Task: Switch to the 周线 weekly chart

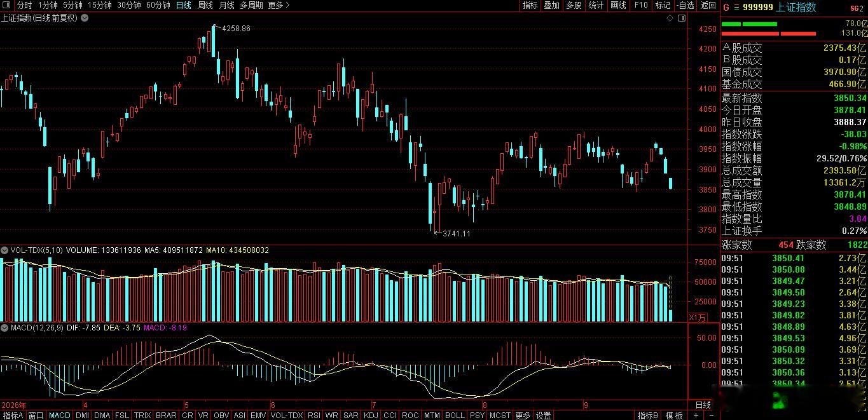Action: click(x=205, y=5)
